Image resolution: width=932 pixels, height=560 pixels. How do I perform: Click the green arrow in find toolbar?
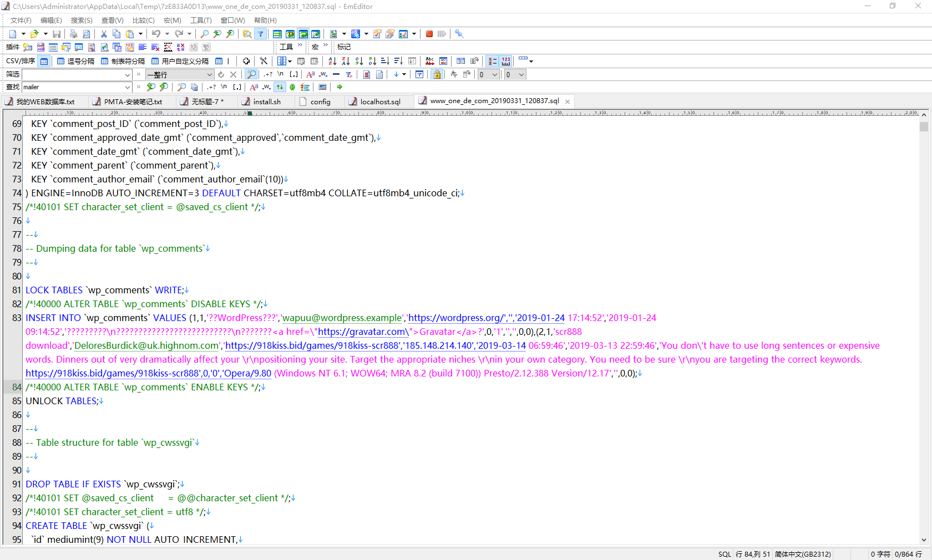340,87
